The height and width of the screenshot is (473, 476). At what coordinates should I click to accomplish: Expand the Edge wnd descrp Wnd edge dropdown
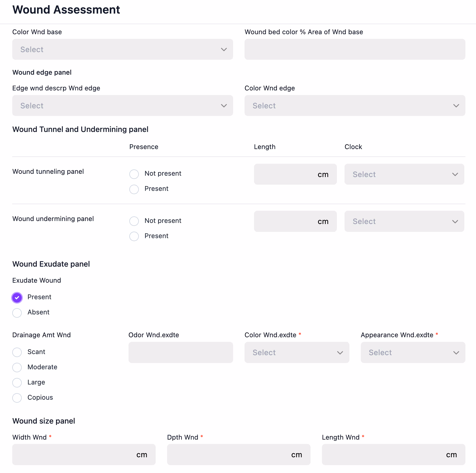tap(122, 106)
